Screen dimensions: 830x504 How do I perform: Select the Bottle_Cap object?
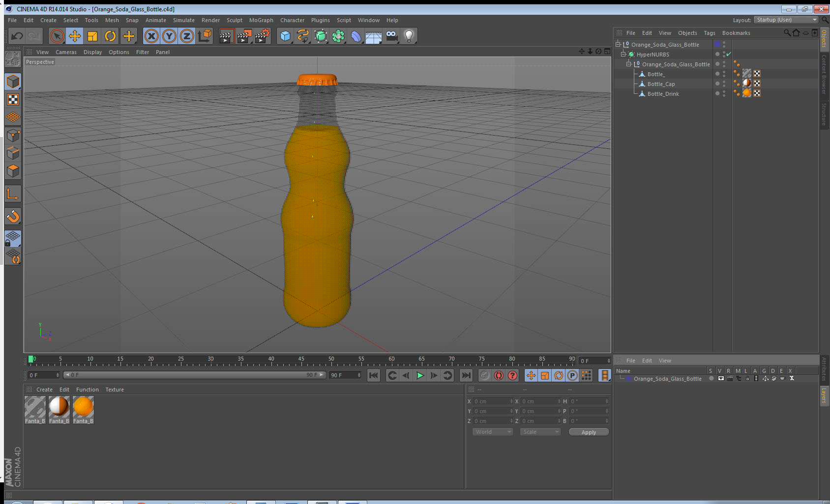[661, 84]
